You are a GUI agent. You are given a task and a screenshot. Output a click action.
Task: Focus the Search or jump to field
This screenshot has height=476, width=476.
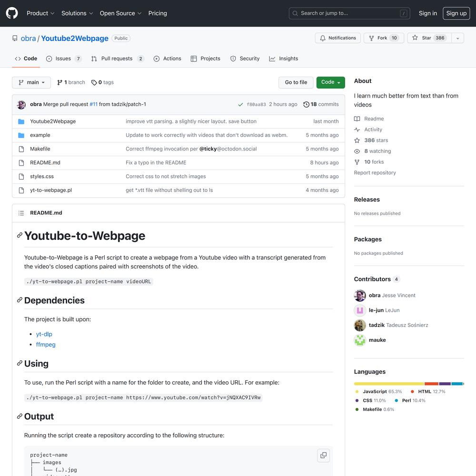pyautogui.click(x=349, y=13)
